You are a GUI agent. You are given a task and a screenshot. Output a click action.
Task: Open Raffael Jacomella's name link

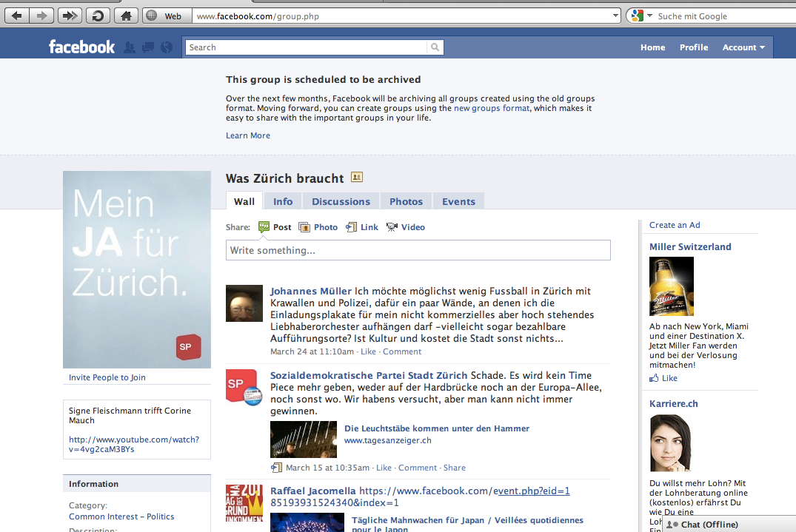[x=312, y=491]
